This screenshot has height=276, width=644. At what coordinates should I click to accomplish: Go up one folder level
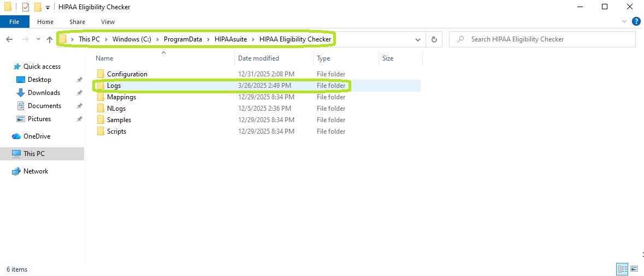click(50, 39)
